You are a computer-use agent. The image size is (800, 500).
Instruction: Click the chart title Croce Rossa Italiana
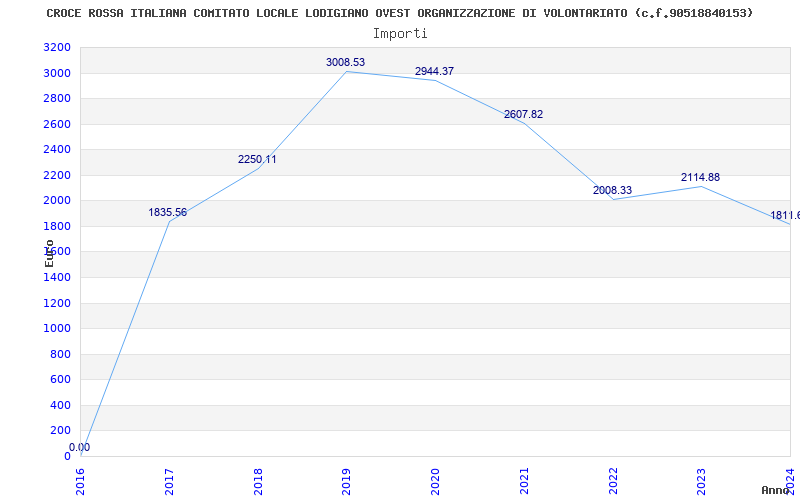400,13
